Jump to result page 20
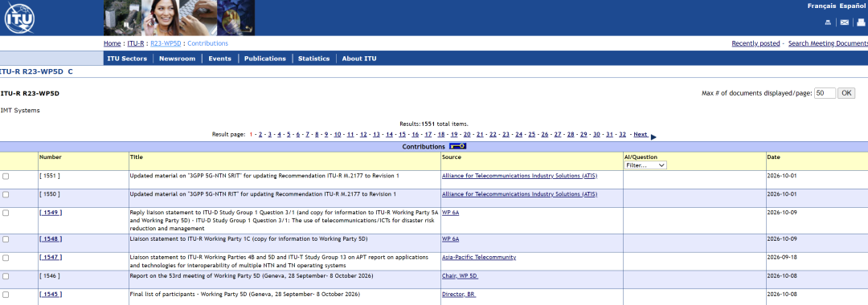Image resolution: width=868 pixels, height=305 pixels. pyautogui.click(x=467, y=134)
